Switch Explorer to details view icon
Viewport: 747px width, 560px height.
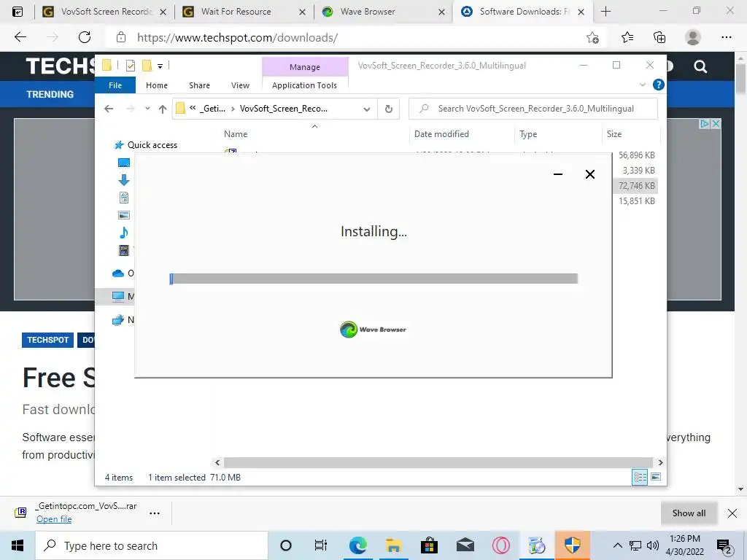(x=639, y=477)
